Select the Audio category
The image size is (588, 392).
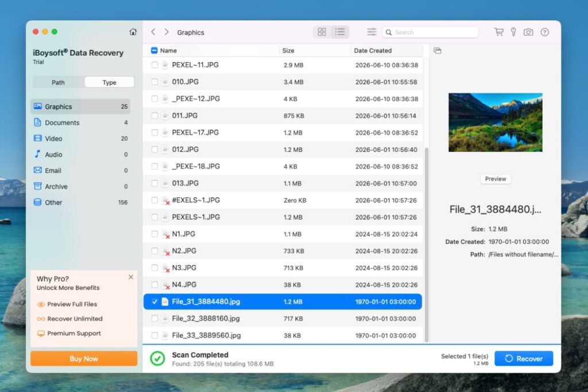point(80,154)
